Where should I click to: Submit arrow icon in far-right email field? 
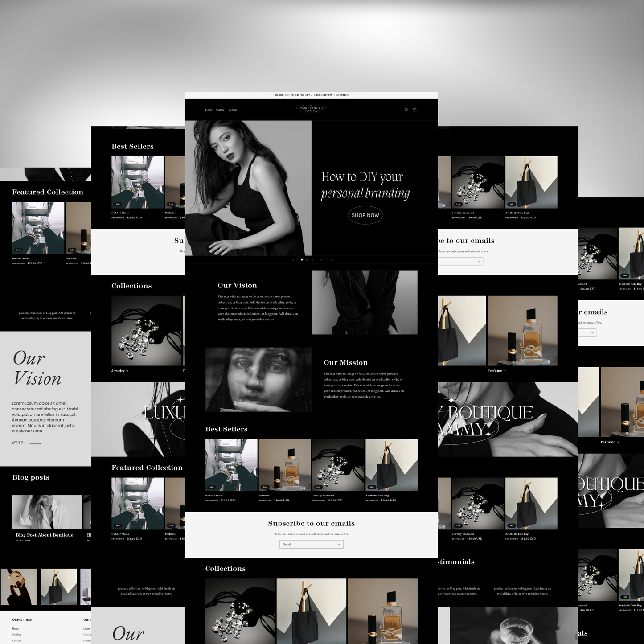[x=592, y=333]
